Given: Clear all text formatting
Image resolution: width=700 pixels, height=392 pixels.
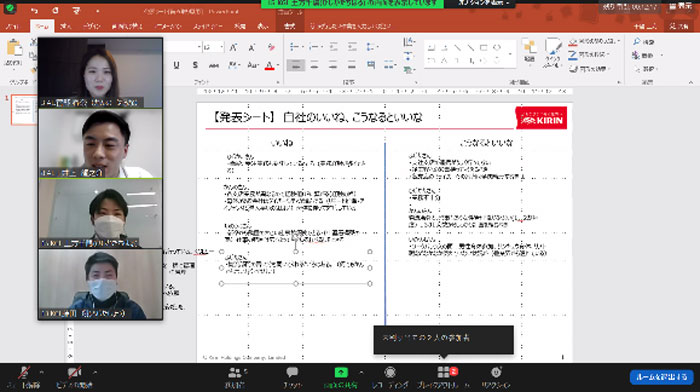Looking at the screenshot, I should point(271,47).
